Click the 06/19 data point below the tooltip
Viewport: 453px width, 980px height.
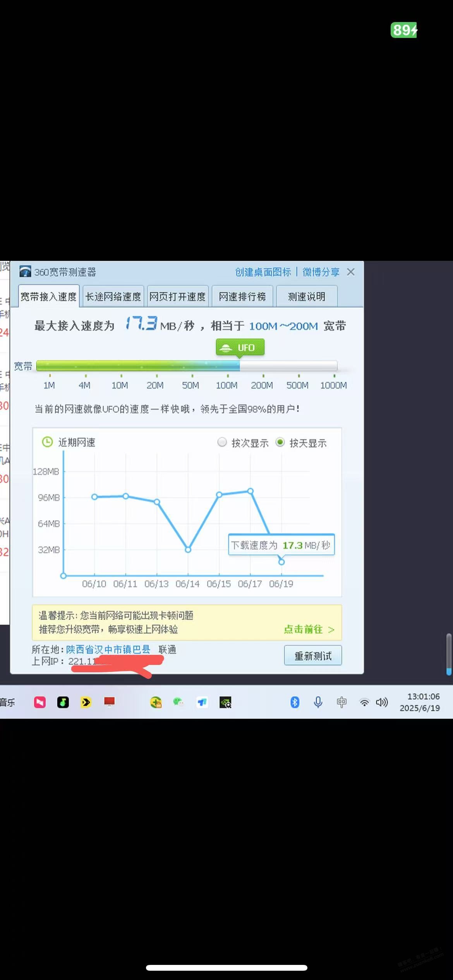coord(281,562)
